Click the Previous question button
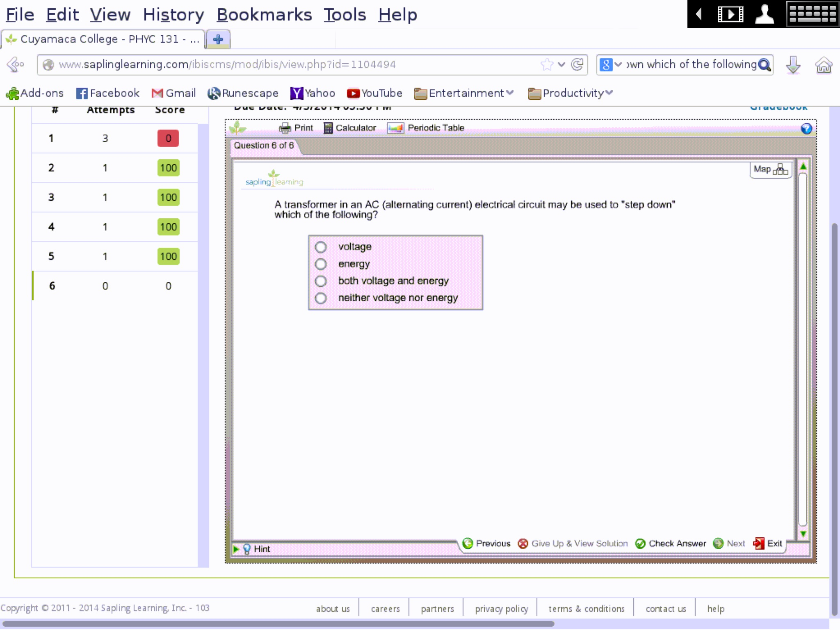Viewport: 840px width, 630px height. 487,543
